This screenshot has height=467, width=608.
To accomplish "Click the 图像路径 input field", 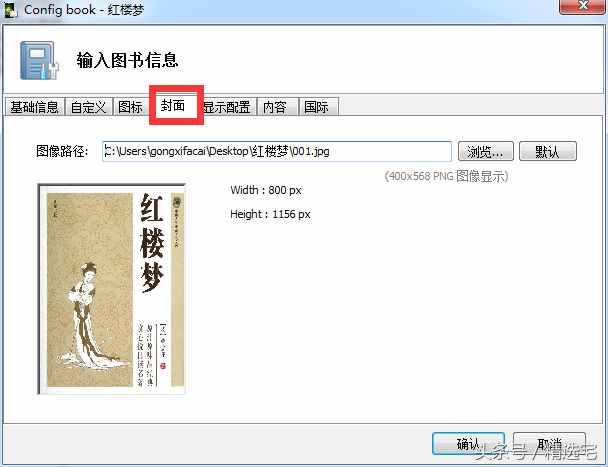I will tap(277, 151).
